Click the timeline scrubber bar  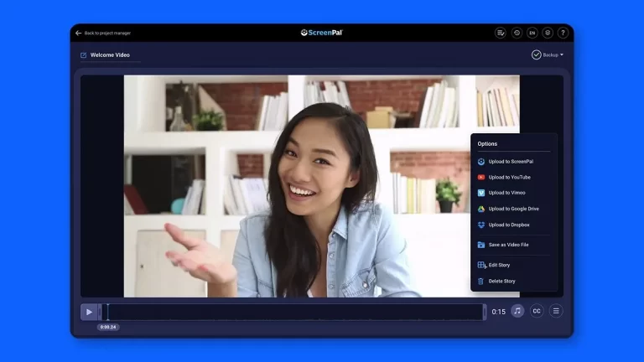point(293,313)
